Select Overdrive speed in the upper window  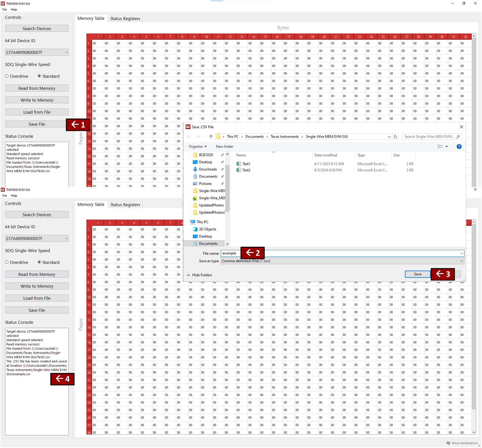[7, 76]
